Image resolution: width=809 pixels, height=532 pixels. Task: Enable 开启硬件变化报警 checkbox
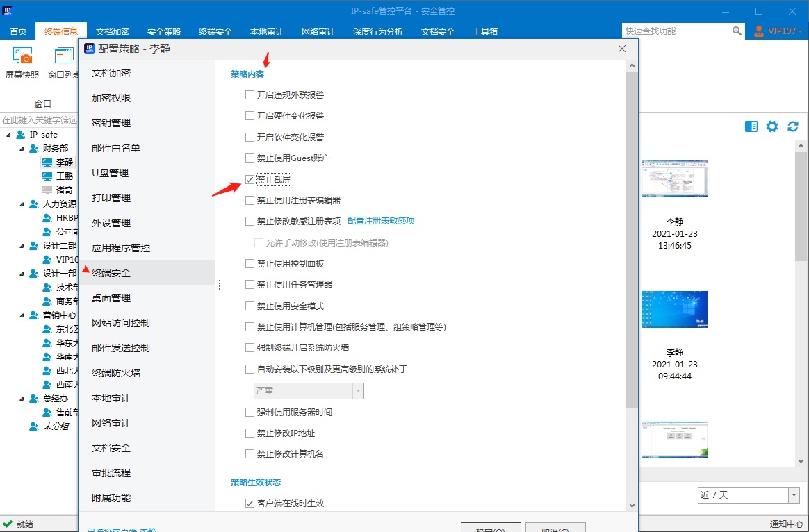pos(250,115)
